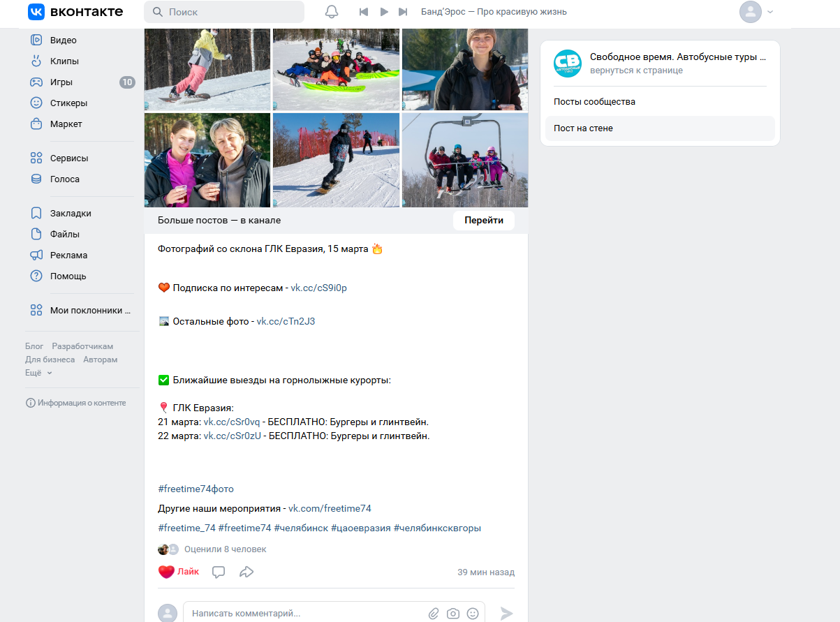The width and height of the screenshot is (840, 622).
Task: Open the #freetime74фото hashtag
Action: pyautogui.click(x=196, y=489)
